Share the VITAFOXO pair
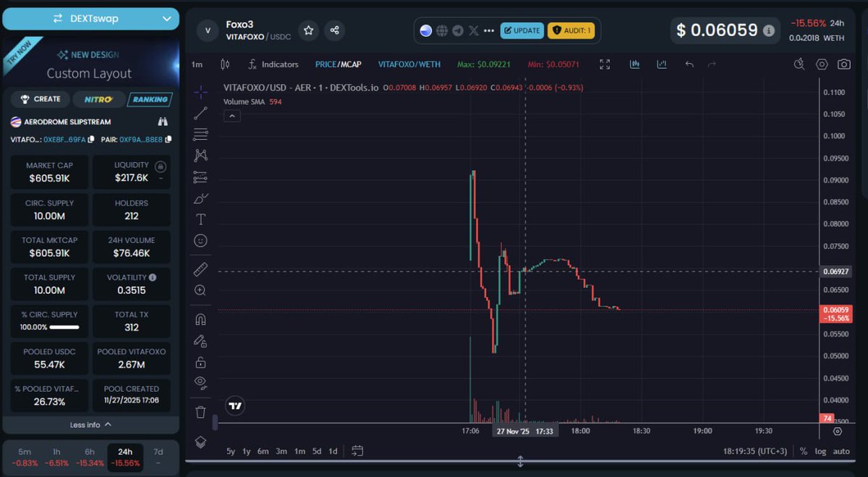 pyautogui.click(x=334, y=30)
